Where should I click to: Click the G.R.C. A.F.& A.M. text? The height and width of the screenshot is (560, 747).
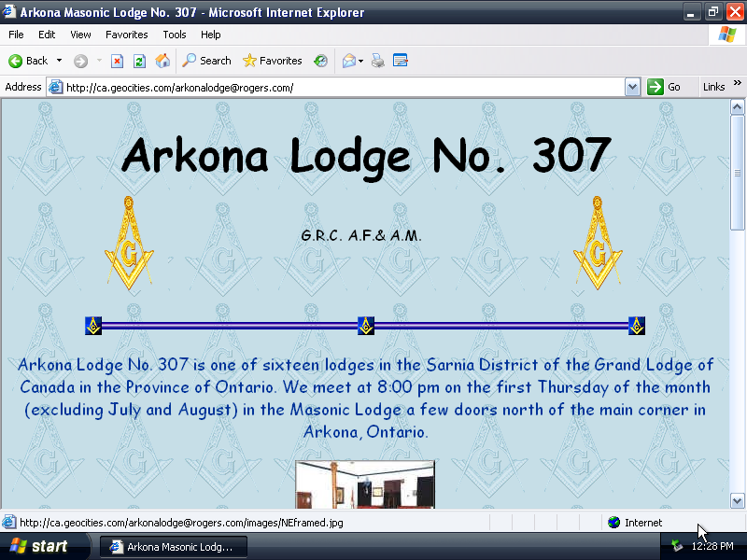(361, 235)
